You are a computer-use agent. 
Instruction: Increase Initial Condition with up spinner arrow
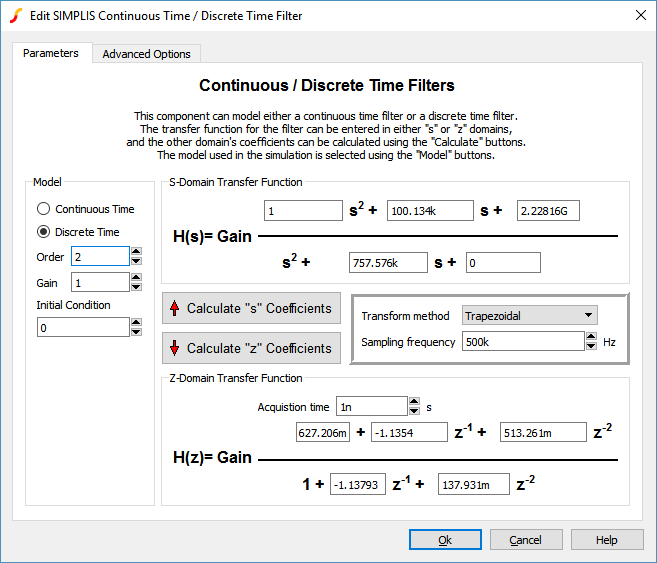click(x=136, y=322)
